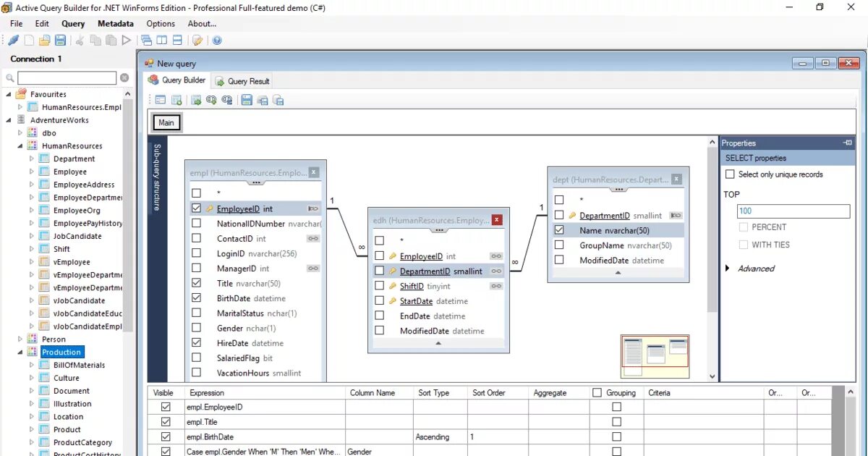
Task: Click the Paste icon in the main toolbar
Action: [x=111, y=41]
